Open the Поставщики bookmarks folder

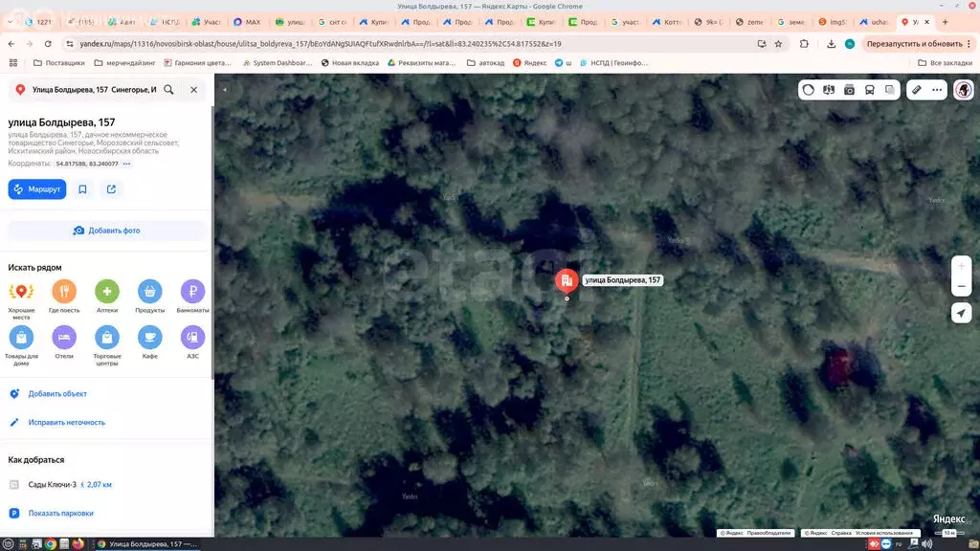tap(58, 63)
